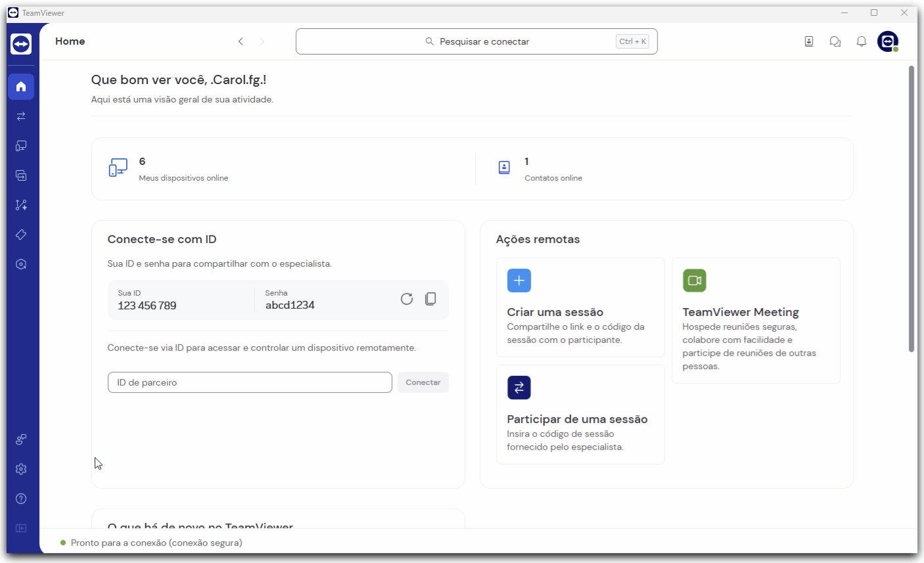Viewport: 924px width, 563px height.
Task: Click the dark arrows Participar icon
Action: coord(519,388)
